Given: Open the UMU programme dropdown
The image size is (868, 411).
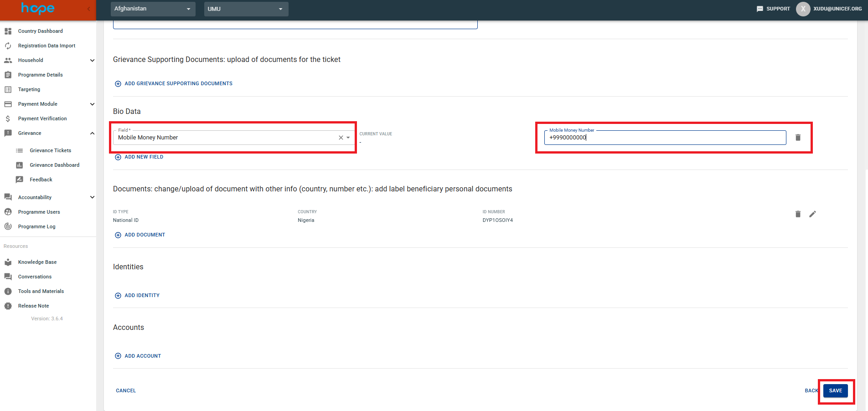Looking at the screenshot, I should click(x=246, y=9).
